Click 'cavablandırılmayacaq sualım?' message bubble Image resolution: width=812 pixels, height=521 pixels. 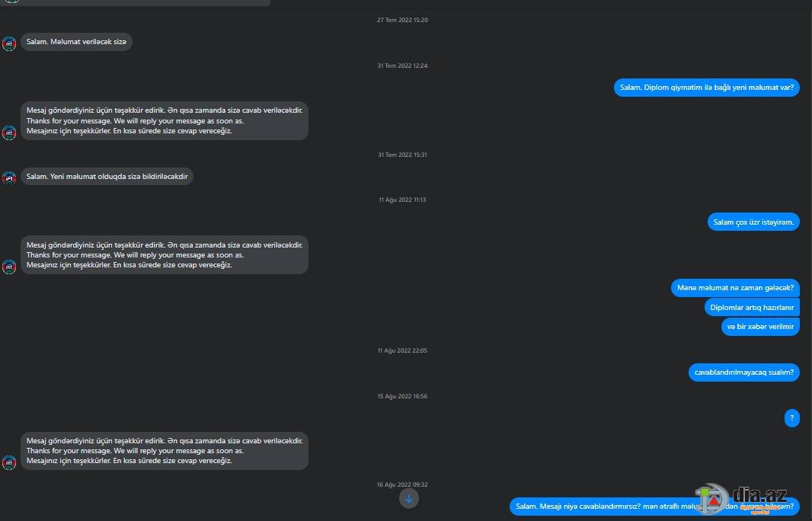click(744, 372)
